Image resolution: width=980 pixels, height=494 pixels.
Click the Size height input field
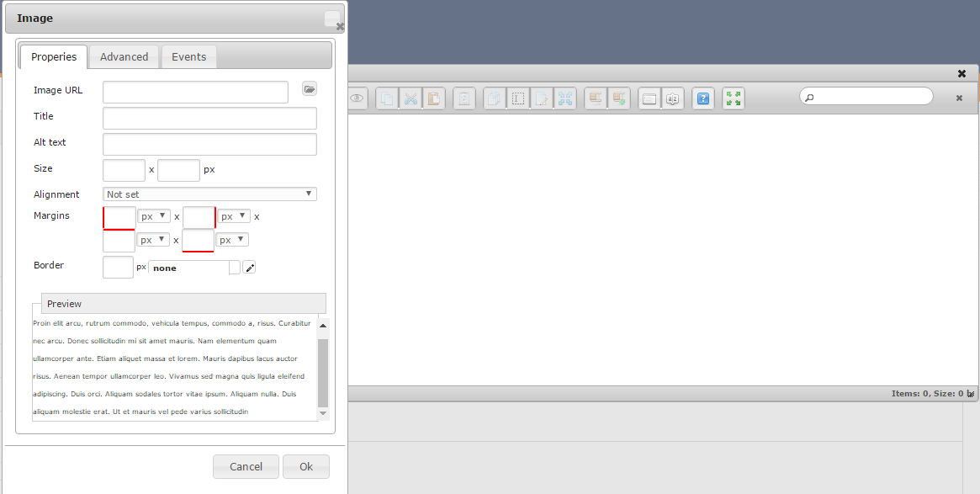click(178, 170)
